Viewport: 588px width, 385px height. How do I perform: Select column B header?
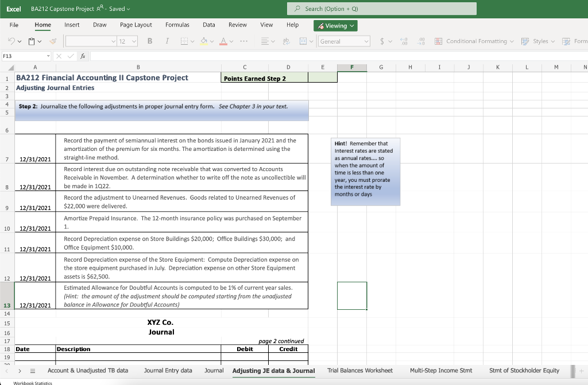[138, 68]
